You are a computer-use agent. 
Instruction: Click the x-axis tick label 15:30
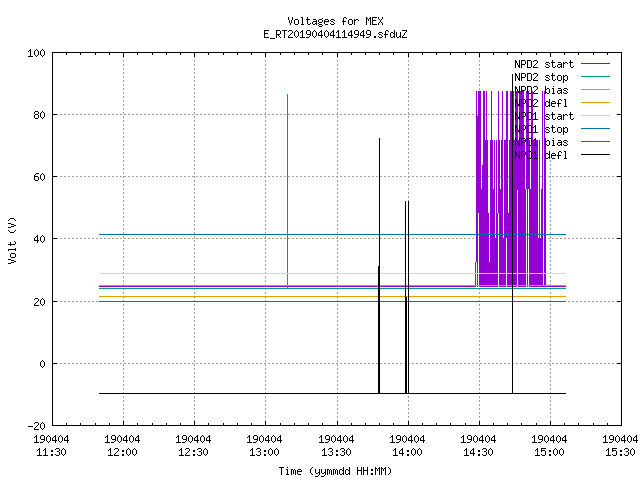point(620,452)
